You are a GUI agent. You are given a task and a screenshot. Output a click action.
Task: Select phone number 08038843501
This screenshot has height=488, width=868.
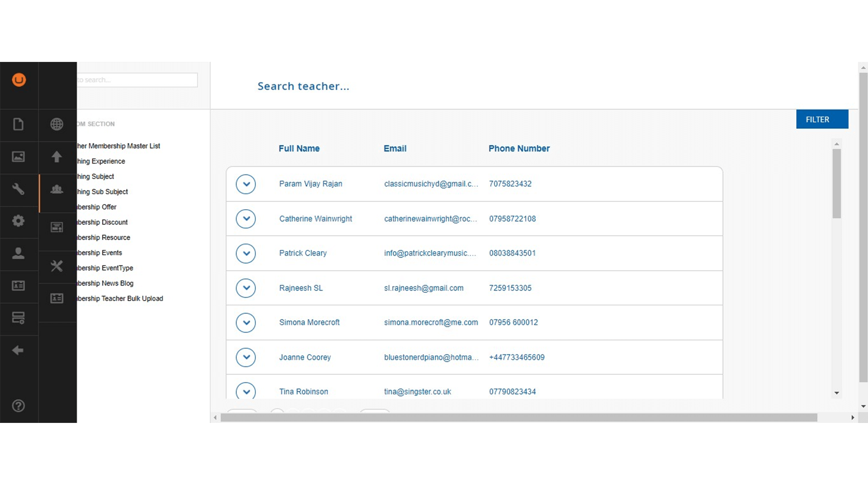tap(512, 253)
